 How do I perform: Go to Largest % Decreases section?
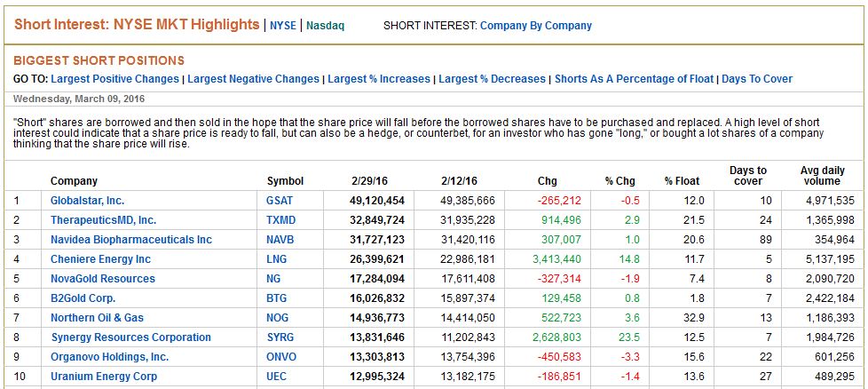coord(492,79)
